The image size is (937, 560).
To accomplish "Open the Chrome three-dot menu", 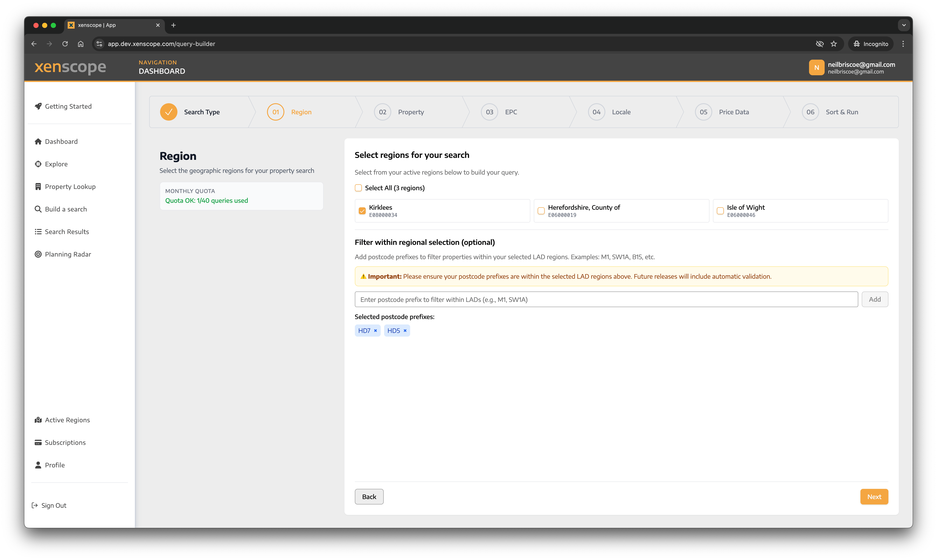I will pyautogui.click(x=903, y=44).
